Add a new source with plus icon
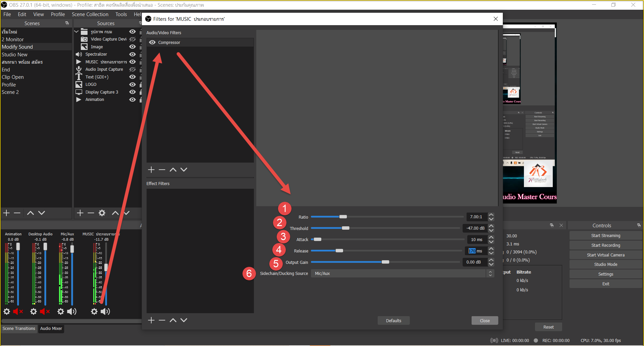Viewport: 644px width, 346px height. pyautogui.click(x=80, y=213)
